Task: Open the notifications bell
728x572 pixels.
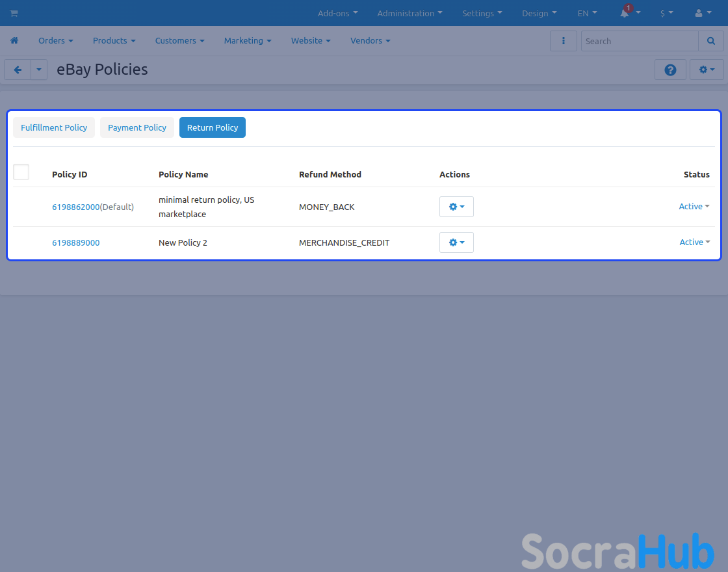Action: pyautogui.click(x=625, y=13)
